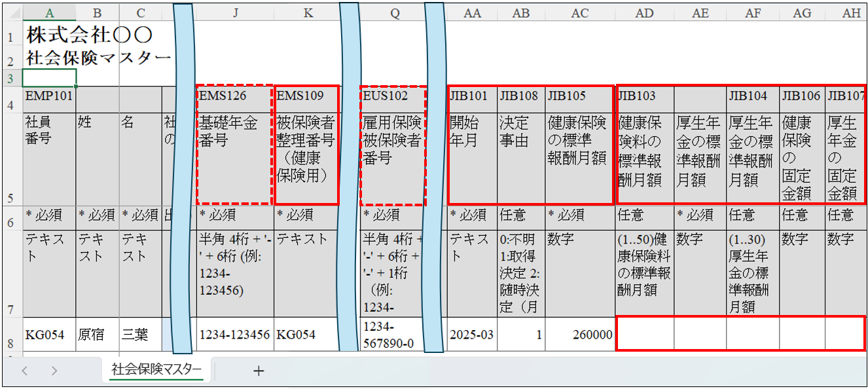The image size is (868, 389).
Task: Select the cell containing 260000
Action: (580, 335)
